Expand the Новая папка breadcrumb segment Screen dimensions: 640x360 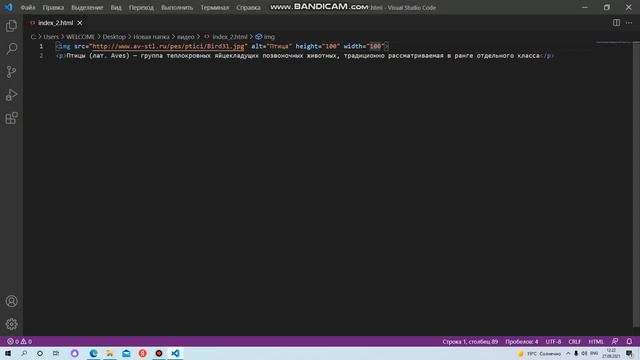(x=151, y=37)
